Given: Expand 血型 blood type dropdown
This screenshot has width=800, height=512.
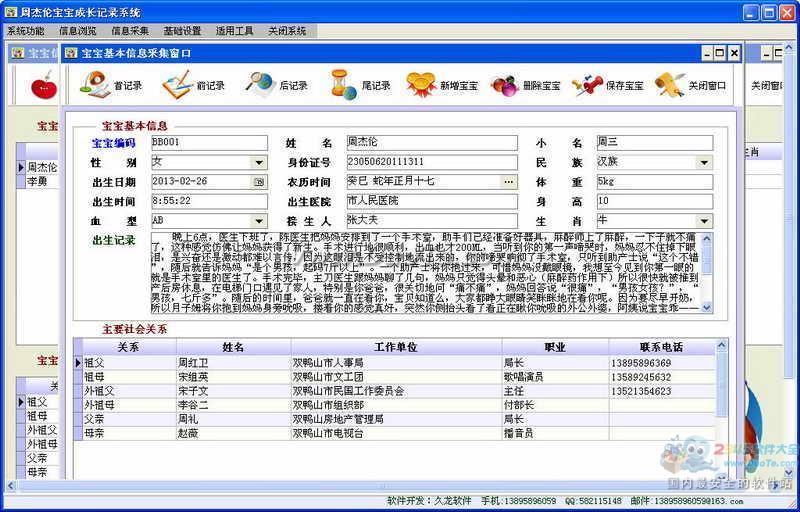Looking at the screenshot, I should click(259, 221).
